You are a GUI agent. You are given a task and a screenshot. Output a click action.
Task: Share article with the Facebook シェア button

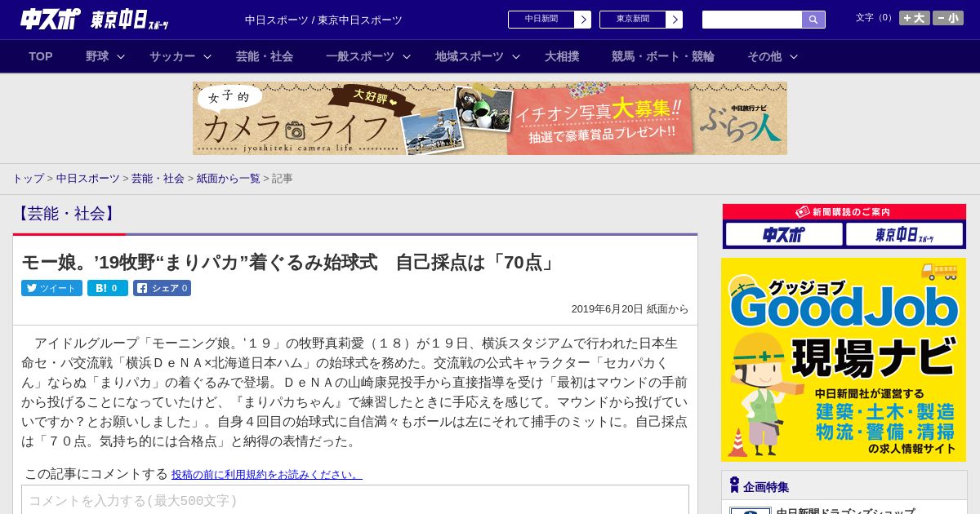point(162,288)
